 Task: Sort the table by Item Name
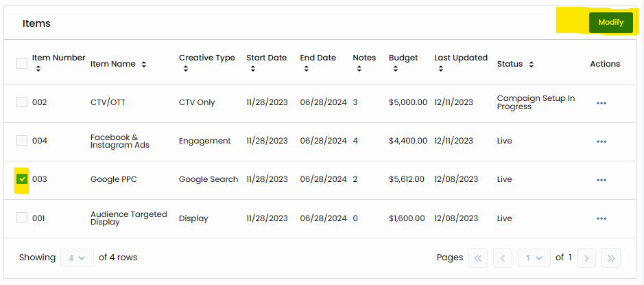143,65
